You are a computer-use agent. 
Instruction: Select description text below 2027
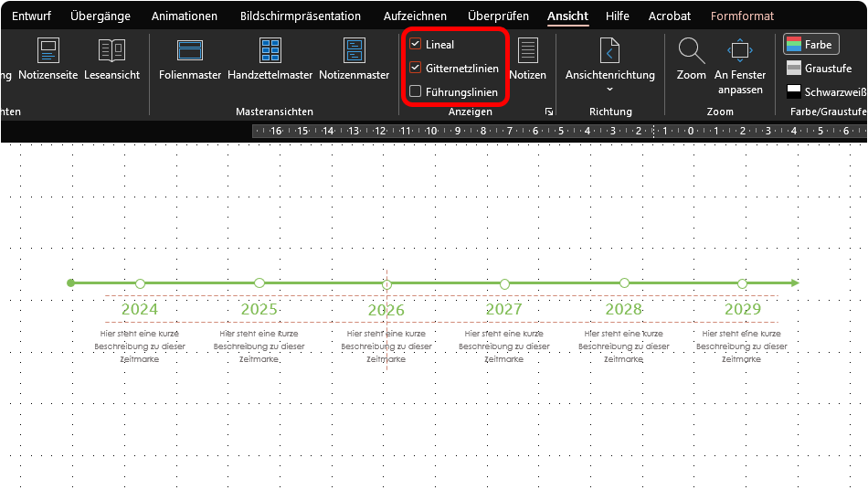(x=503, y=346)
